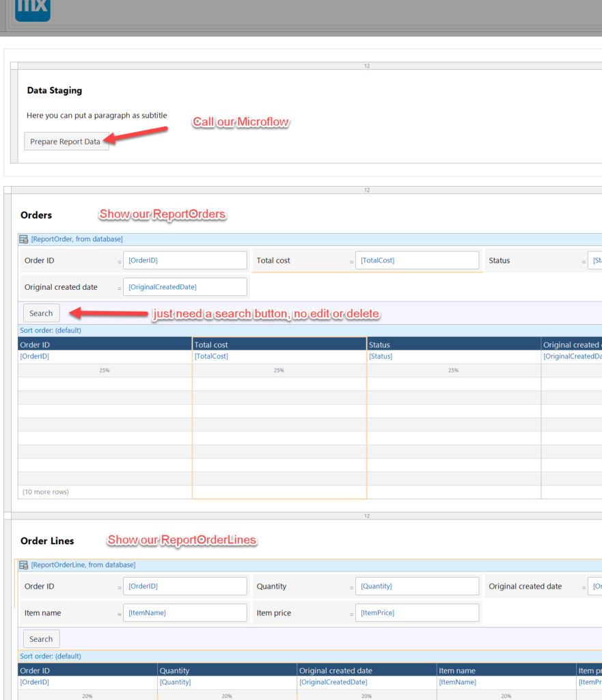602x700 pixels.
Task: Select the [OriginalCreatedDate] search field in Orders
Action: [184, 287]
